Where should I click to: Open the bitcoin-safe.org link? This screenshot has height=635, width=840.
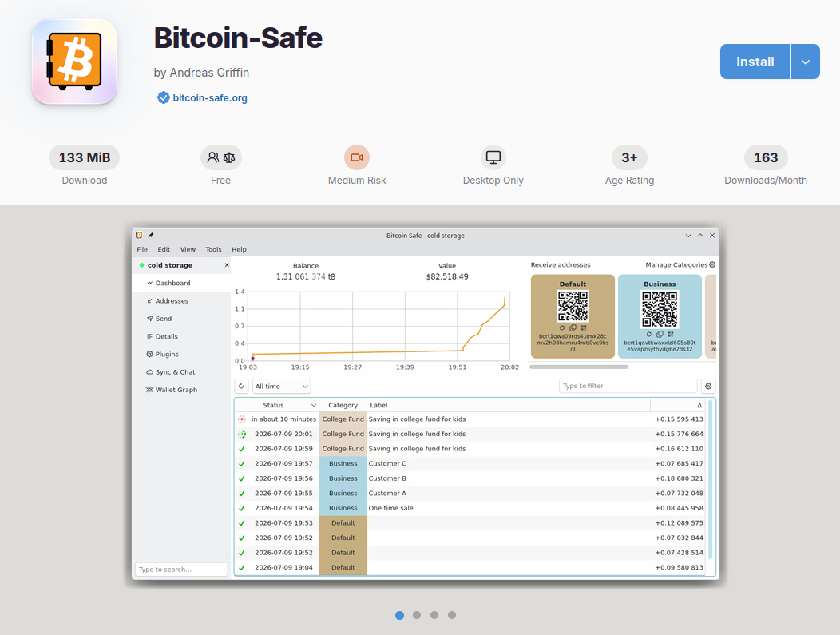coord(210,97)
